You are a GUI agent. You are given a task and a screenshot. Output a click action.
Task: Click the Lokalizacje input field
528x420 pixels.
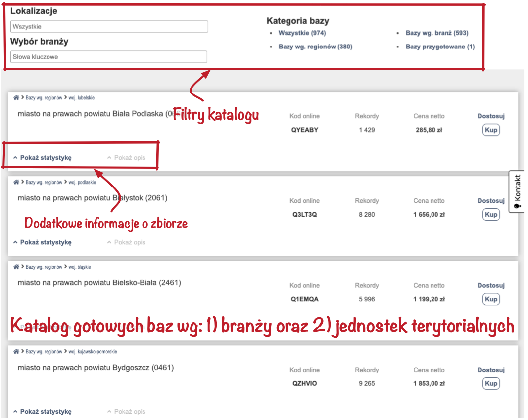[109, 27]
